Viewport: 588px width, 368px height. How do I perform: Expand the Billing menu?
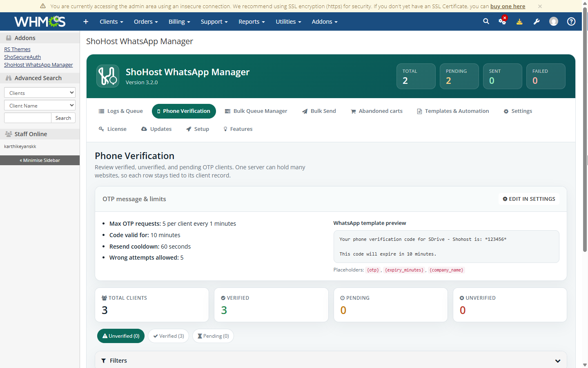pyautogui.click(x=179, y=22)
